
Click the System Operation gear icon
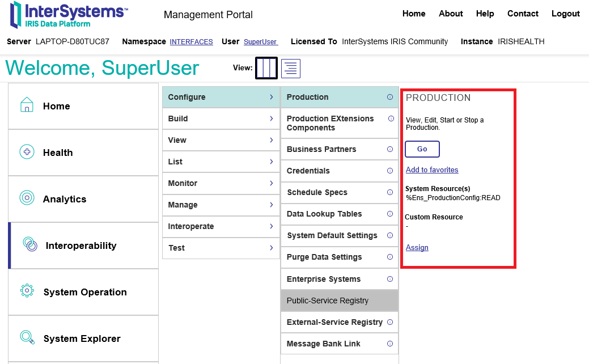click(27, 291)
